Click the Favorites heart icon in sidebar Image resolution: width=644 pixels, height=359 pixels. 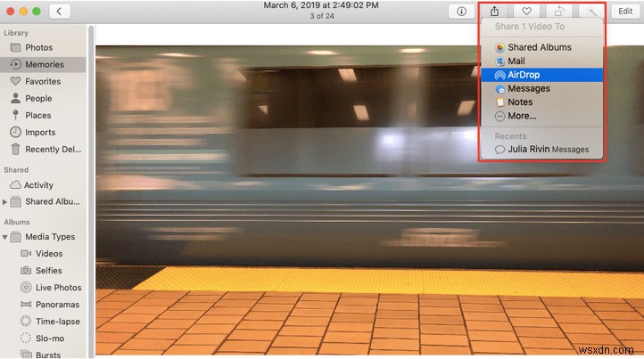(15, 81)
